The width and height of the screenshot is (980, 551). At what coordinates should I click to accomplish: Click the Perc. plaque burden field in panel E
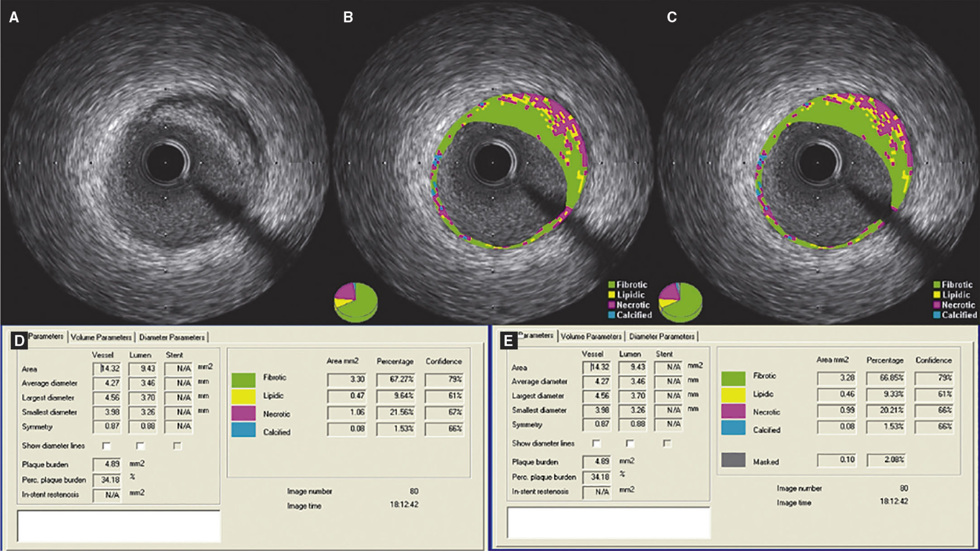[x=596, y=477]
